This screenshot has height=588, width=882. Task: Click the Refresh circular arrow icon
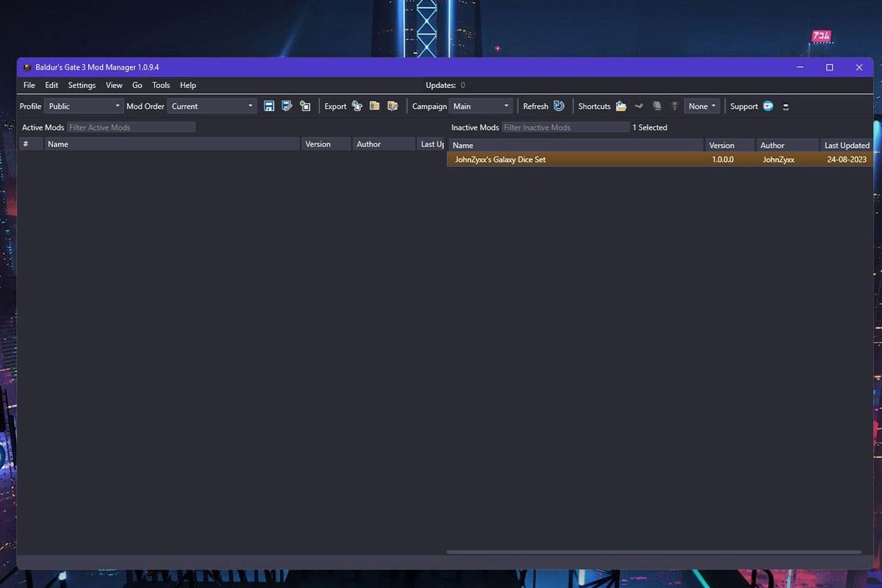[x=559, y=106]
